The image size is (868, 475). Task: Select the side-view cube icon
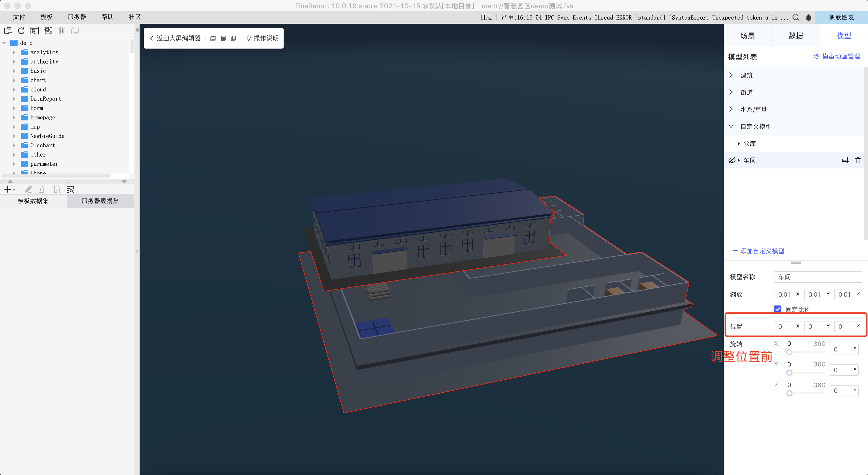pyautogui.click(x=233, y=39)
